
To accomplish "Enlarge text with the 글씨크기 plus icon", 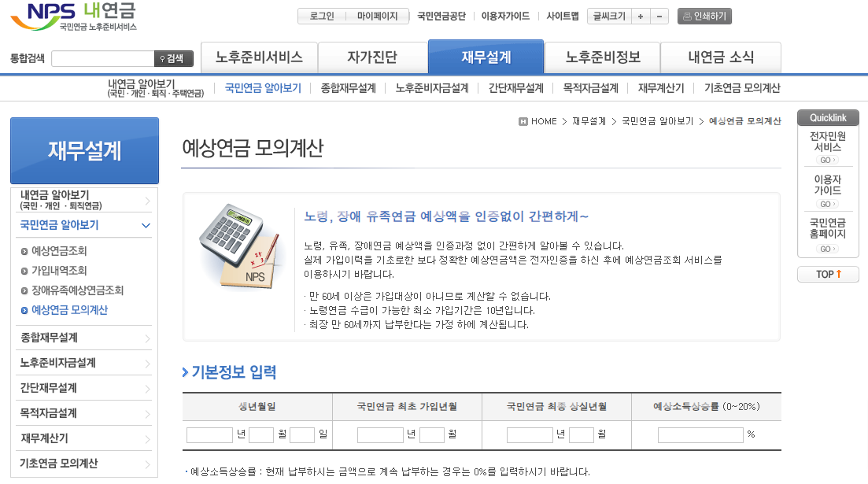I will [641, 15].
